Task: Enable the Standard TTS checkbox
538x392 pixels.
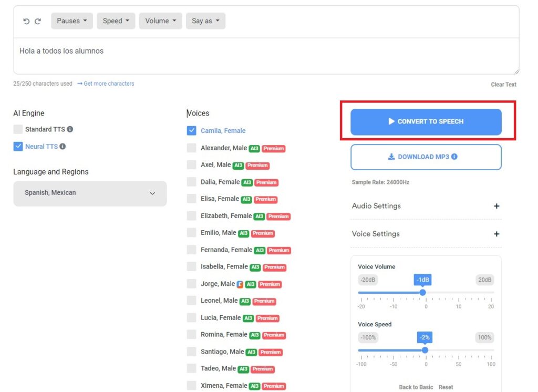Action: click(18, 129)
